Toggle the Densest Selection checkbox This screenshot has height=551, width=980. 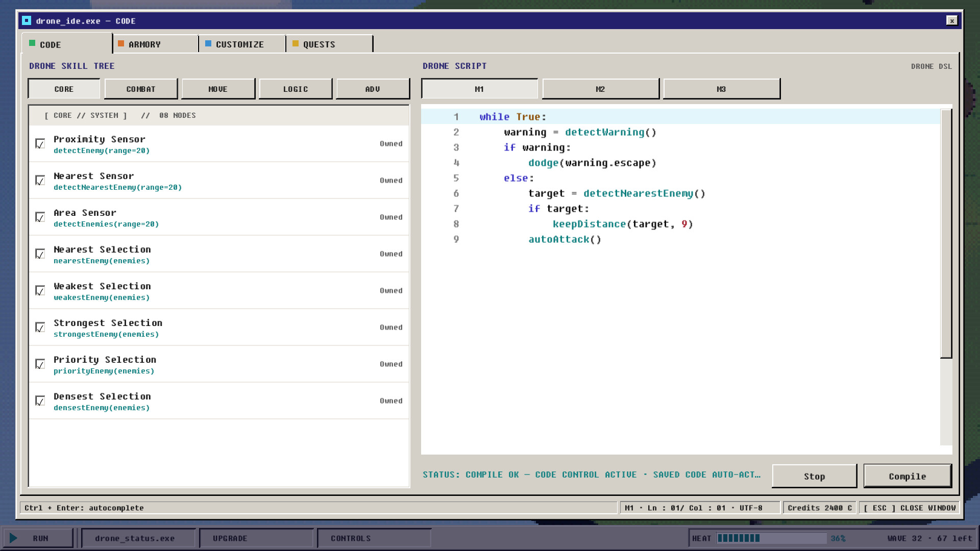tap(40, 401)
